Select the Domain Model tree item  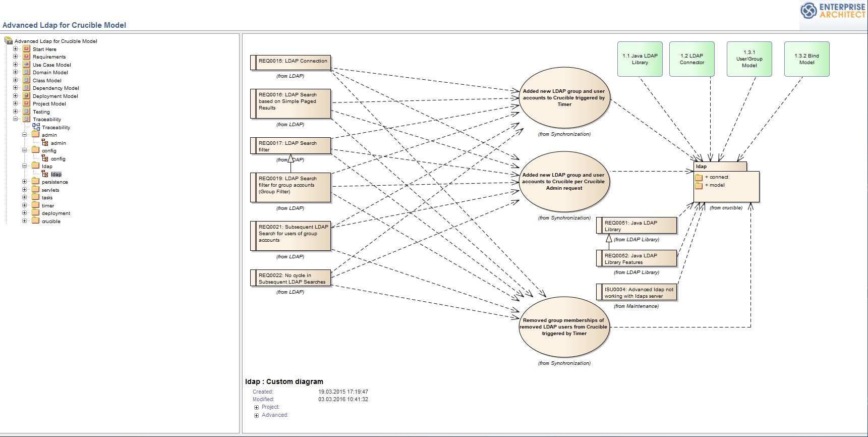click(50, 73)
